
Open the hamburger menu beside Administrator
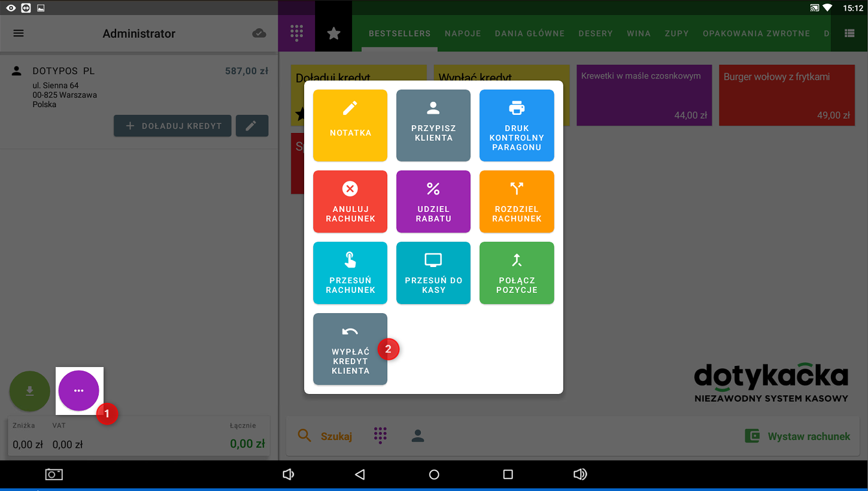19,34
